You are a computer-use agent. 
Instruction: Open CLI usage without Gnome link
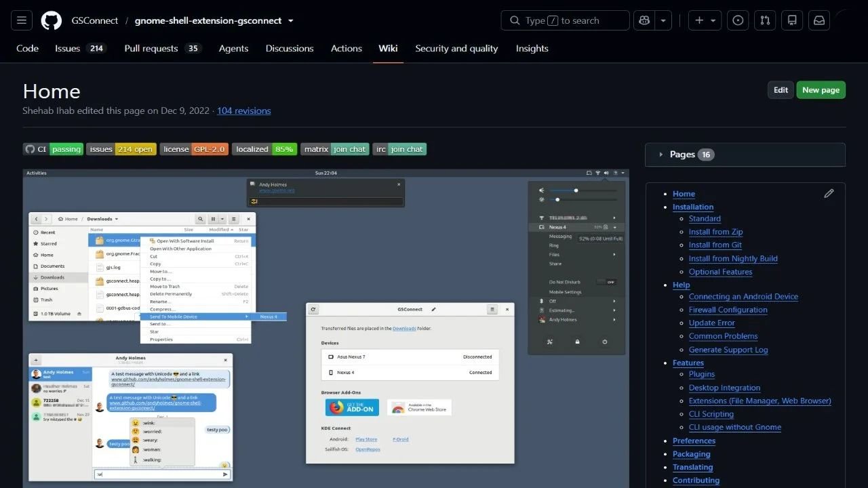tap(735, 427)
